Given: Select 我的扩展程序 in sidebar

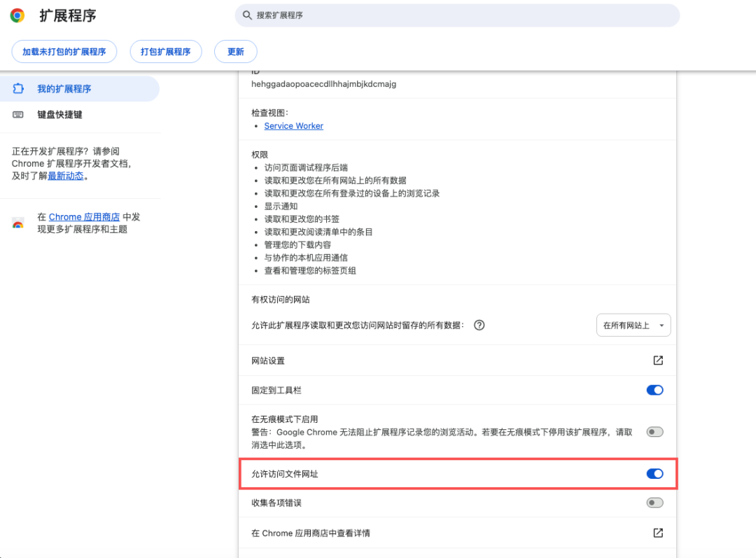Looking at the screenshot, I should (80, 89).
